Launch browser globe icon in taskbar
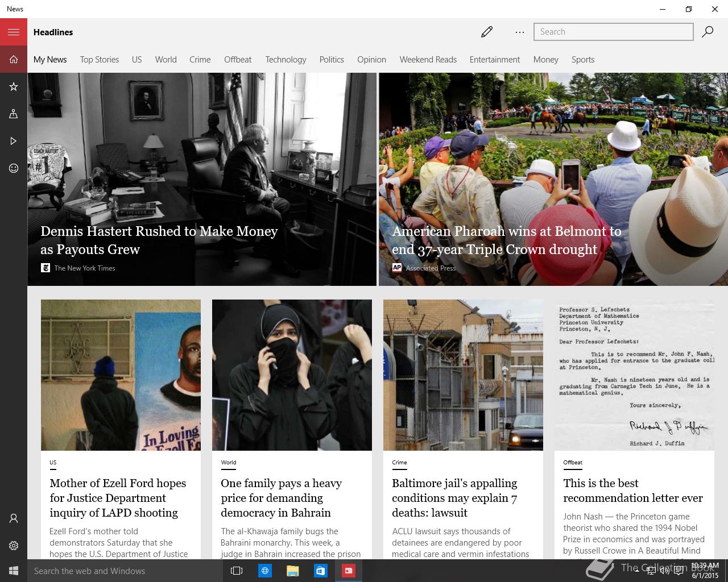 [264, 571]
